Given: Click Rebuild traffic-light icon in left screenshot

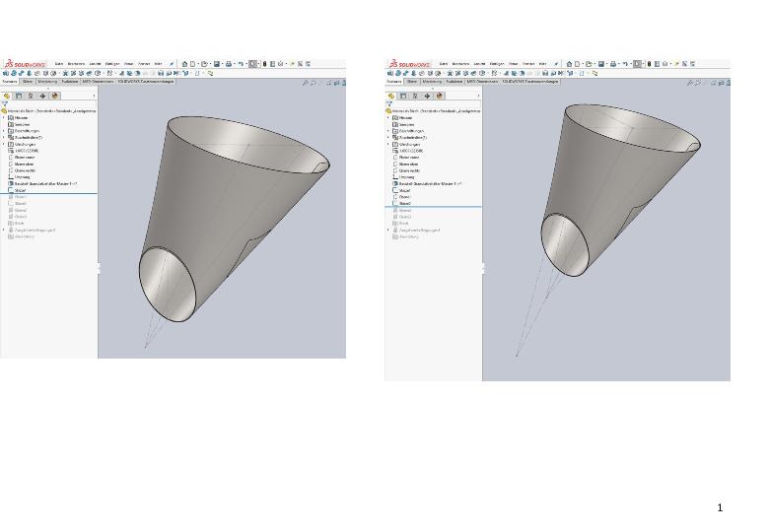Looking at the screenshot, I should tap(264, 64).
